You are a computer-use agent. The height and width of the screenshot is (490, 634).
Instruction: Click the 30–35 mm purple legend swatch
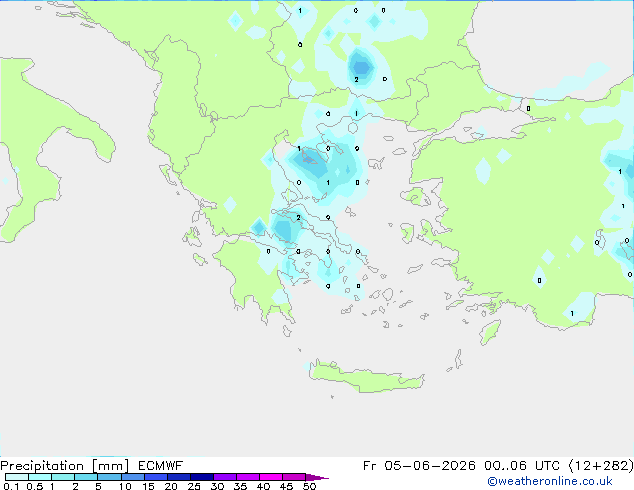click(225, 477)
